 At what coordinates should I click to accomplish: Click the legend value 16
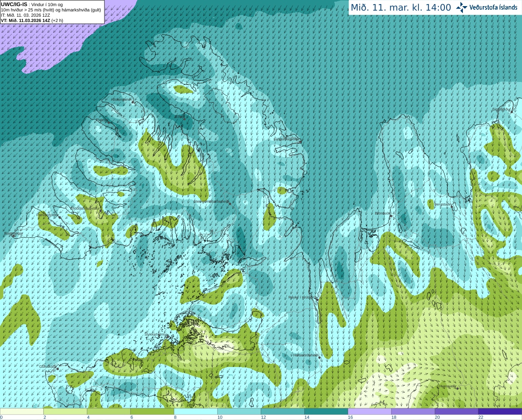click(350, 417)
